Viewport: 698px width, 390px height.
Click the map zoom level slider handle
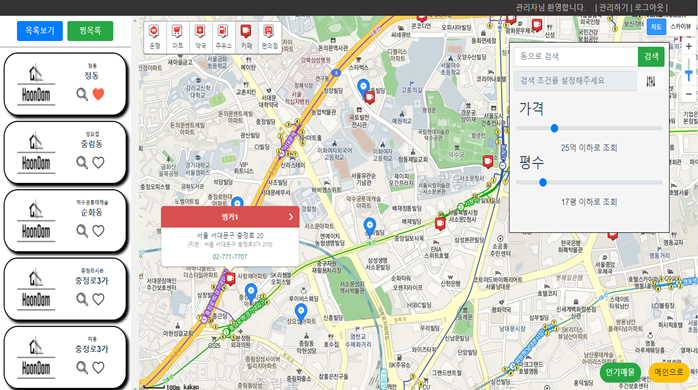click(x=689, y=74)
